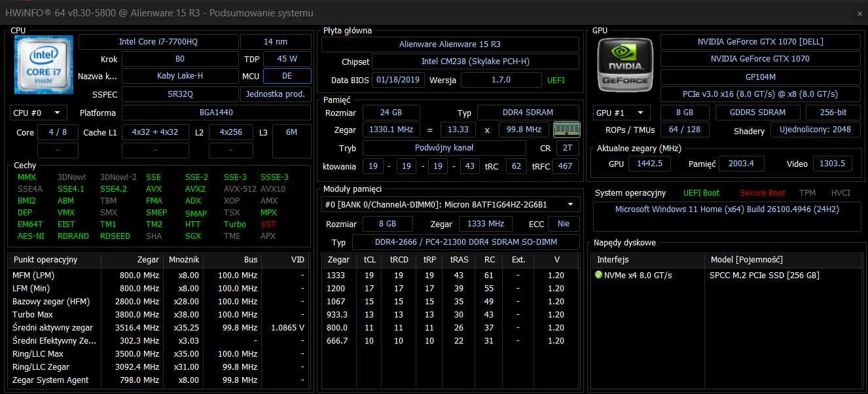This screenshot has width=868, height=394.
Task: Click the GPU clock 1442.5 value
Action: [x=649, y=164]
